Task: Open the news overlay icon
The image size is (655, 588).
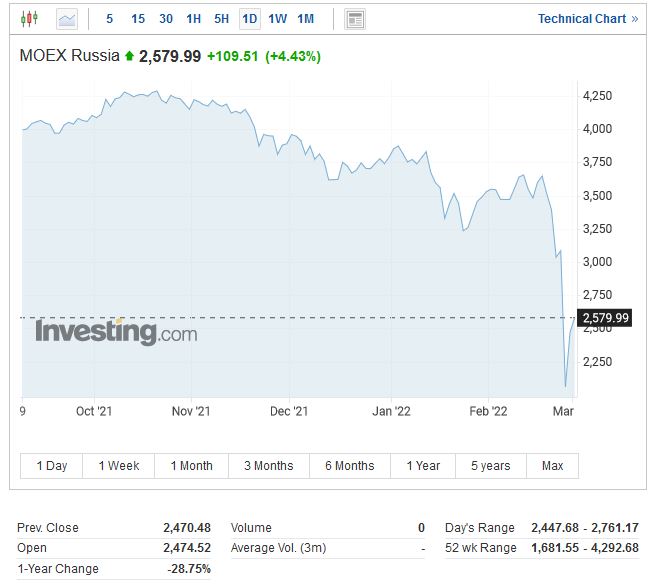Action: point(354,19)
